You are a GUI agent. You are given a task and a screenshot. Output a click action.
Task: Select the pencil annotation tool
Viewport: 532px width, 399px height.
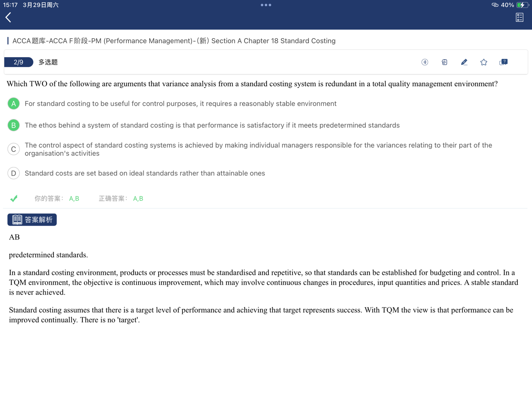[x=464, y=62]
